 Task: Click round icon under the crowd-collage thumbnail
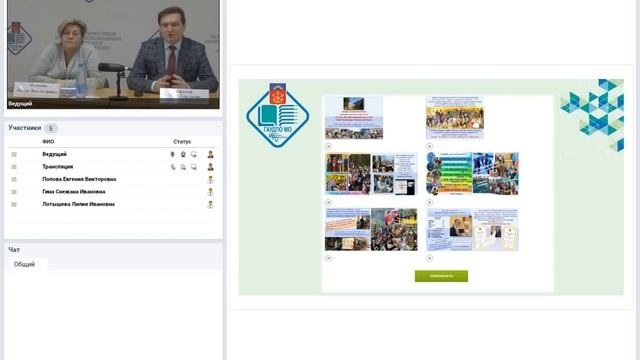pyautogui.click(x=328, y=258)
